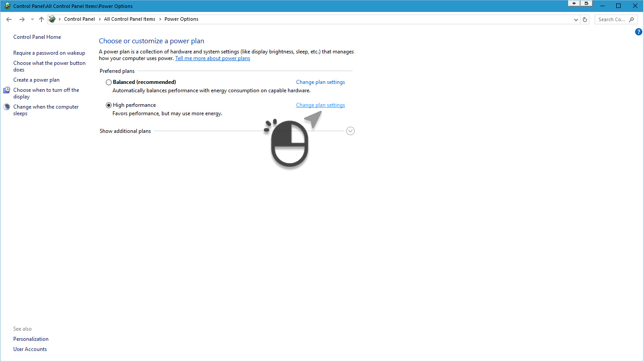Image resolution: width=644 pixels, height=362 pixels.
Task: Select the High performance power plan
Action: pos(109,105)
